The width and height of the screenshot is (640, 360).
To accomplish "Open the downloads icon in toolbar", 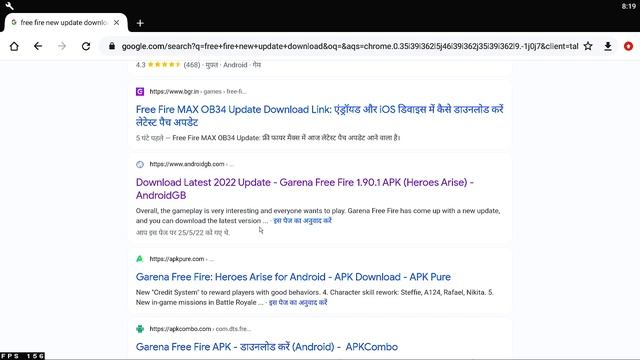I will [608, 46].
